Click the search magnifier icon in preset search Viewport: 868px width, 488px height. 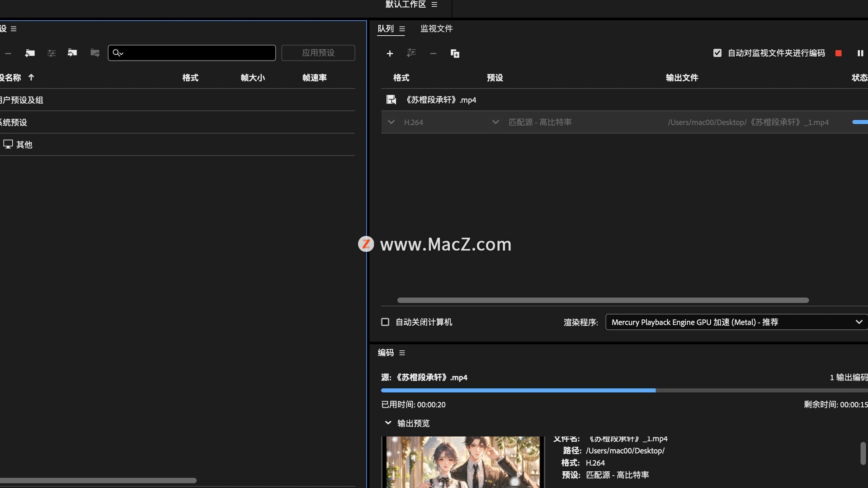click(118, 53)
